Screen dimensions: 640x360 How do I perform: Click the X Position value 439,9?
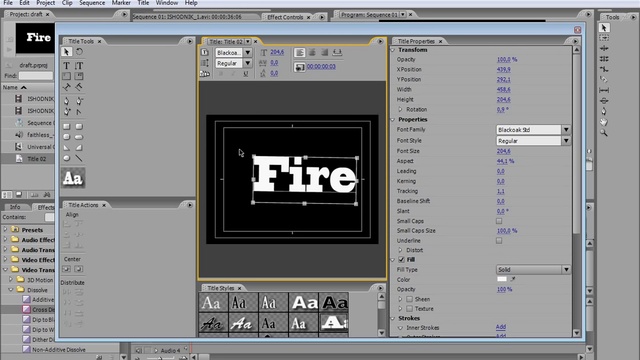[503, 69]
